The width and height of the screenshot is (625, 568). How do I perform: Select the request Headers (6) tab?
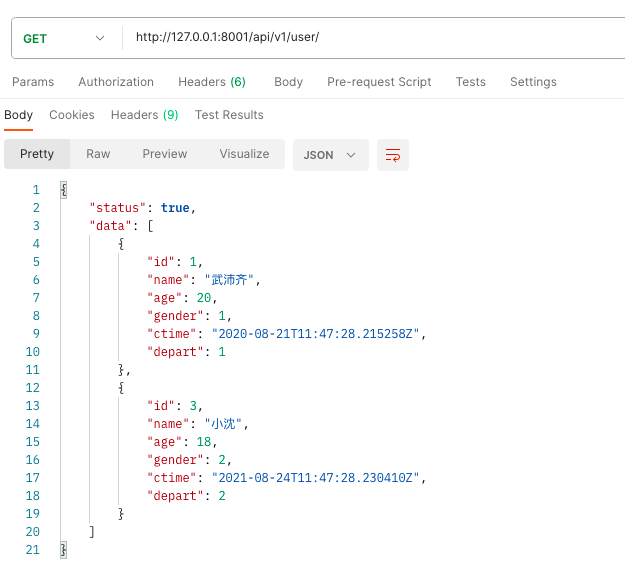point(211,82)
